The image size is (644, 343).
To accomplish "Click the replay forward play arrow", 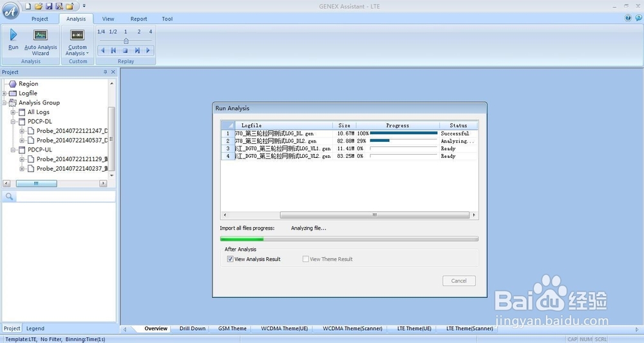I will click(x=148, y=50).
